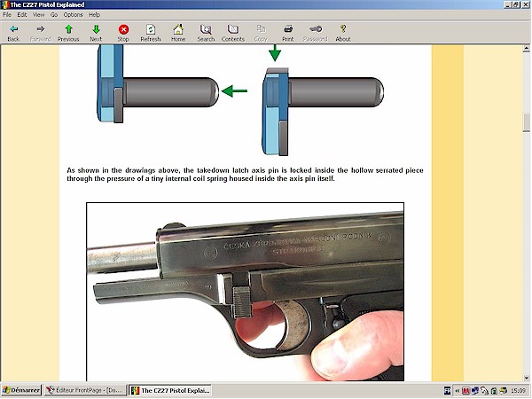
Task: Click the left takedown latch pin drawing
Action: (158, 84)
